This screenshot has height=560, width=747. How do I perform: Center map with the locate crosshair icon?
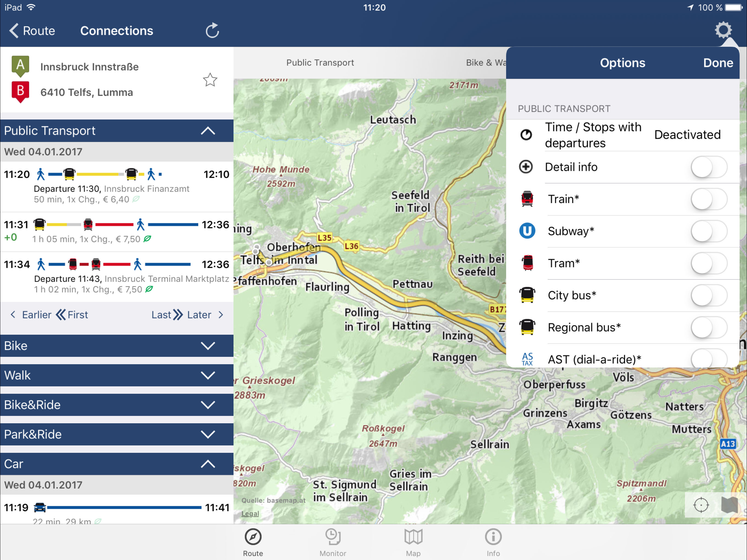tap(701, 505)
